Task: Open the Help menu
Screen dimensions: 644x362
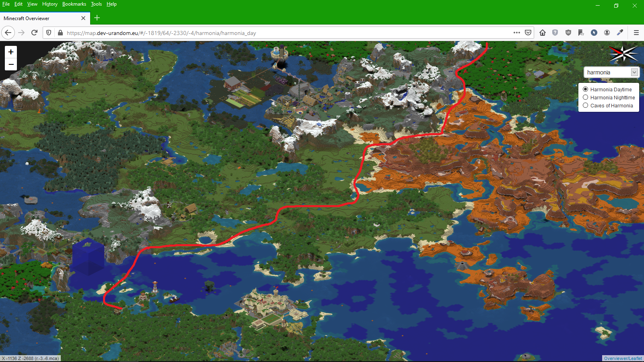Action: (111, 4)
